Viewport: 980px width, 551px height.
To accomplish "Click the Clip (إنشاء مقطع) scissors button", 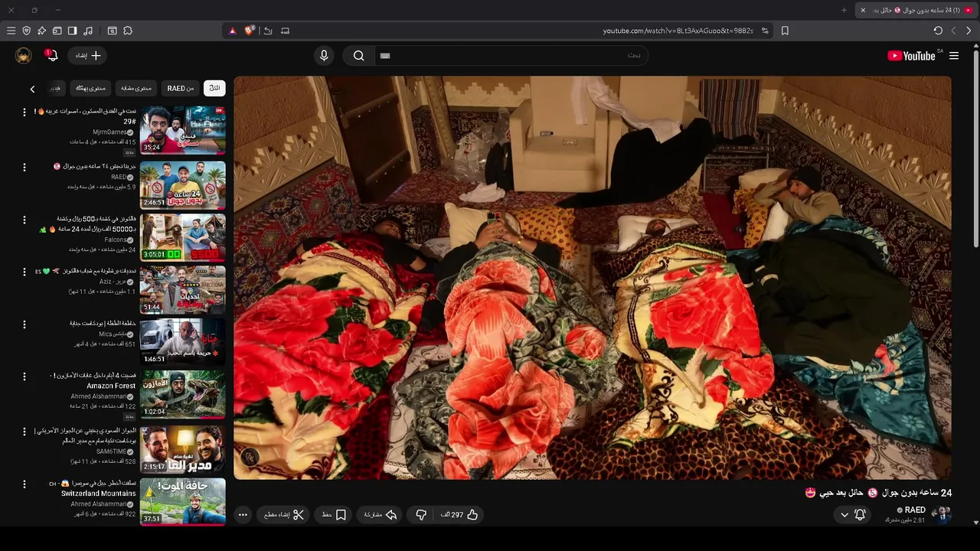I will (284, 515).
